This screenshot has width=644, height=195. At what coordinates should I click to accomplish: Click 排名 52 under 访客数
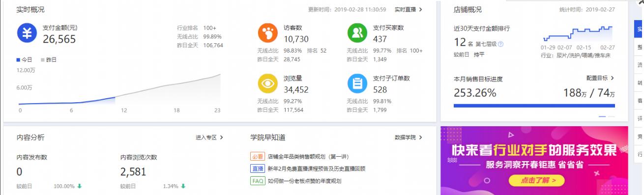[317, 51]
